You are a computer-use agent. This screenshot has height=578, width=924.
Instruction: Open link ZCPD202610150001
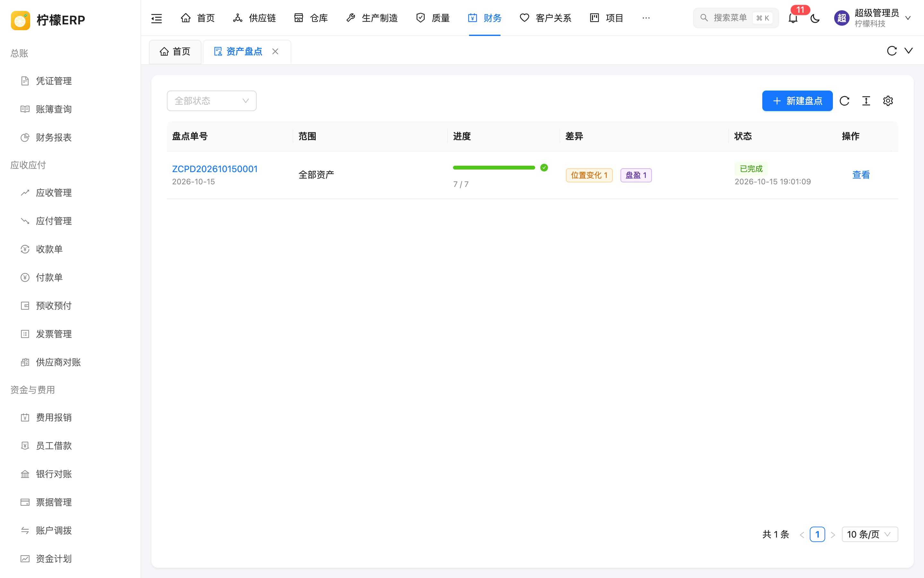pyautogui.click(x=215, y=169)
